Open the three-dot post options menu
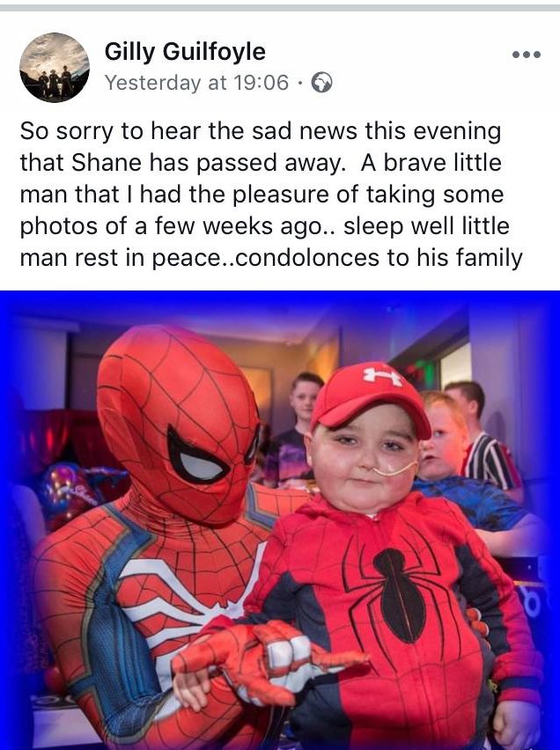Screen dimensions: 560x750 point(527,55)
